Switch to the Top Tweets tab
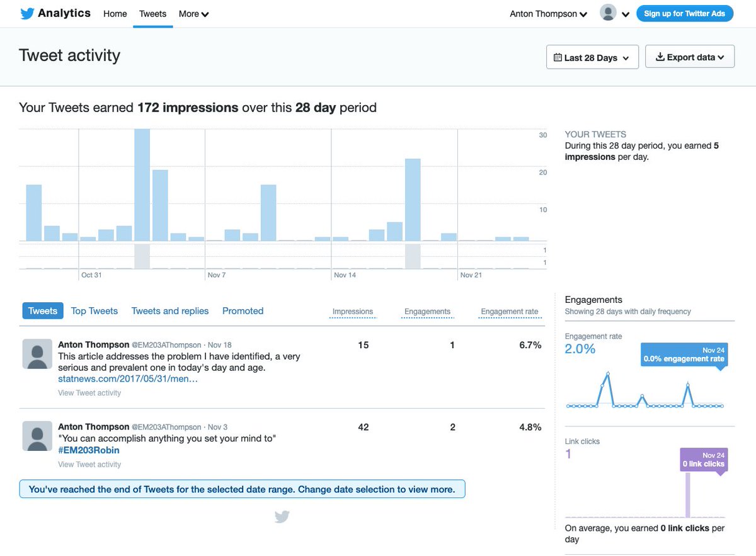Screen dimensions: 756x556 [94, 311]
